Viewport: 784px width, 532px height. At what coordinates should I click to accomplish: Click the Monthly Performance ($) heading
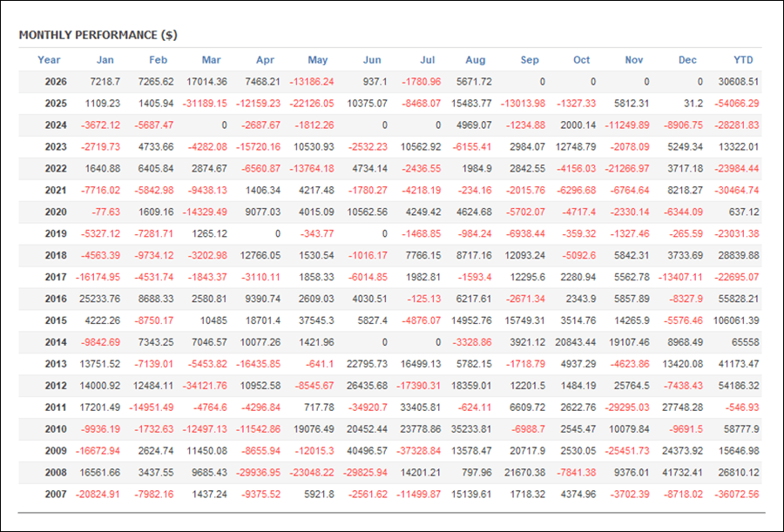pos(98,35)
